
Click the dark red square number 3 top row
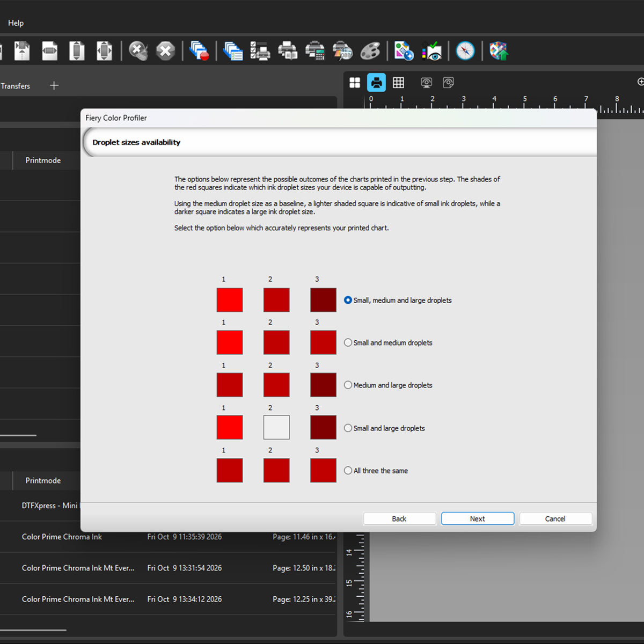click(323, 300)
